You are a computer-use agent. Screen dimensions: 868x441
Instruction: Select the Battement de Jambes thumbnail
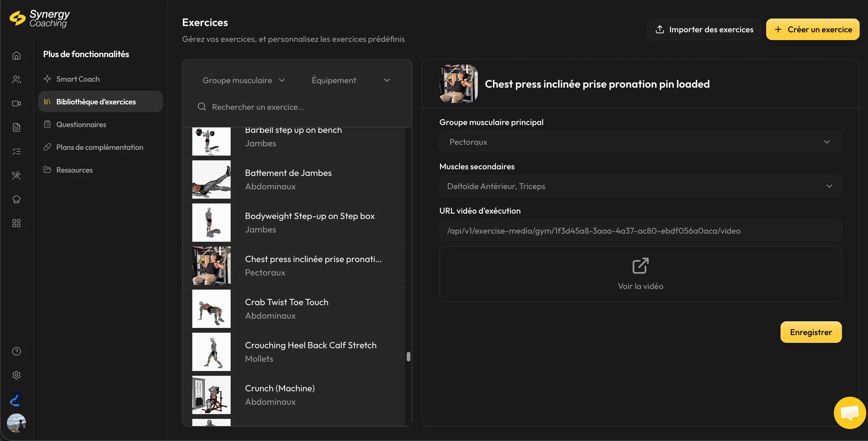211,180
